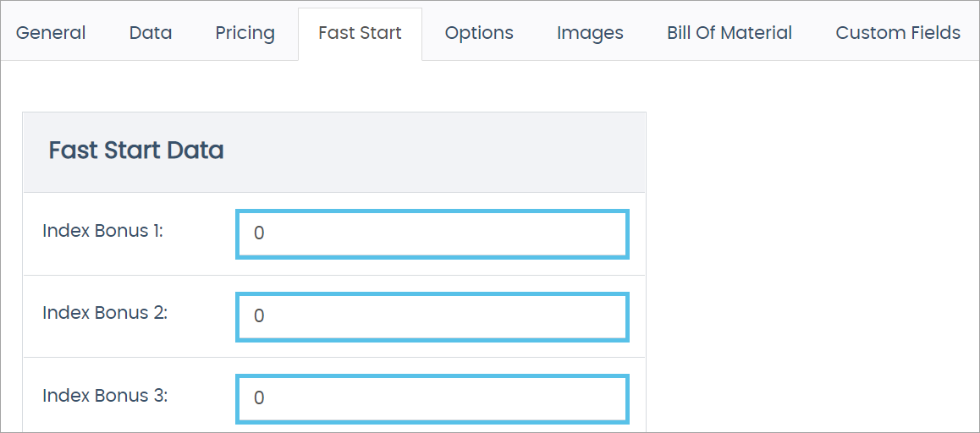Open the Bill Of Material tab
Screen dimensions: 980x433
tap(729, 33)
